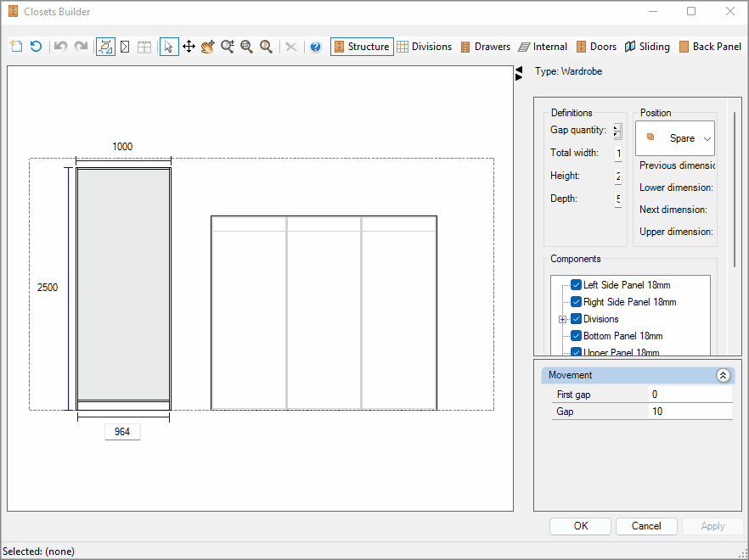Viewport: 749px width, 560px height.
Task: Click the New closet document icon
Action: [17, 47]
